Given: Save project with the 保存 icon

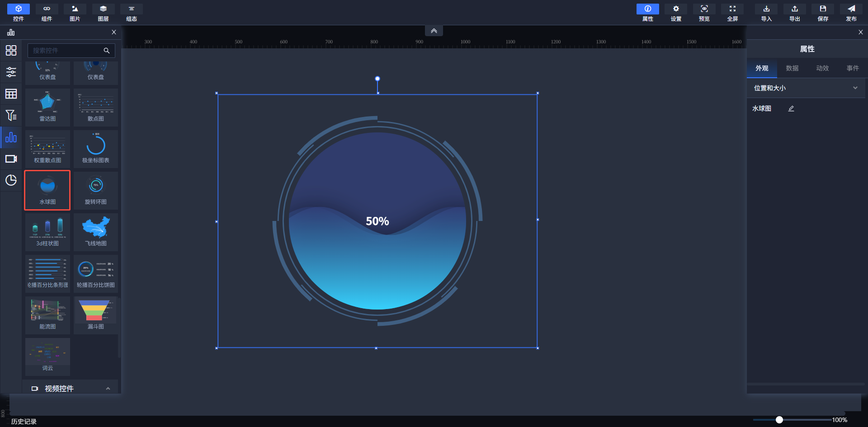Looking at the screenshot, I should click(823, 12).
